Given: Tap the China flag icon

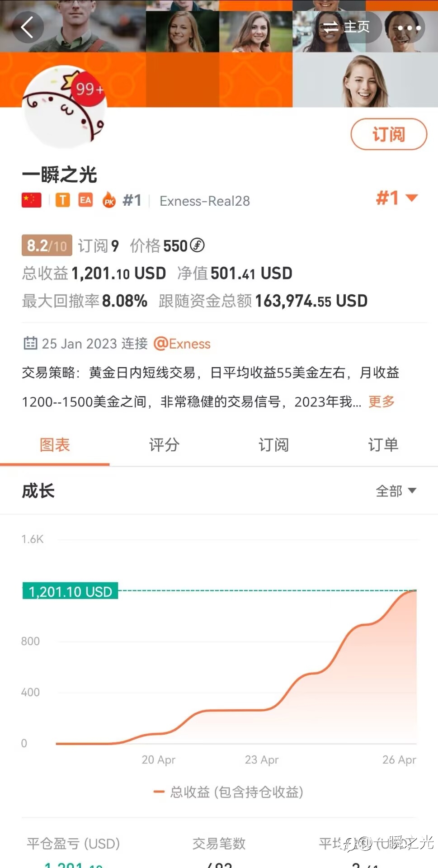Looking at the screenshot, I should coord(31,200).
